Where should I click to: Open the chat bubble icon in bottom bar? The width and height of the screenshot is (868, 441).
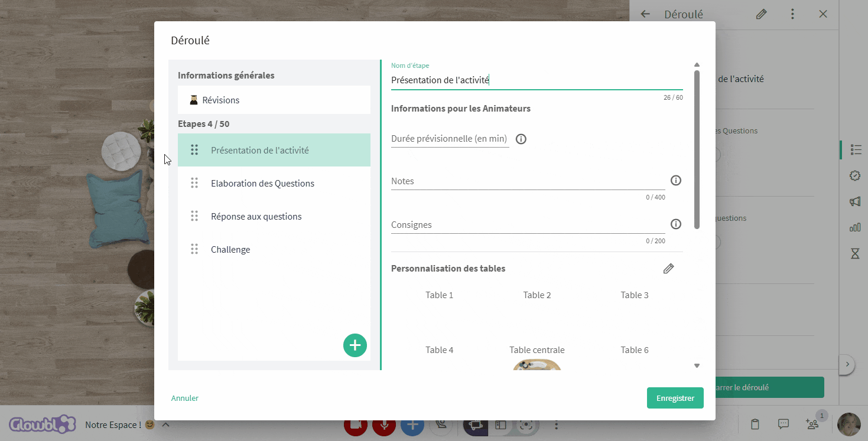tap(784, 424)
